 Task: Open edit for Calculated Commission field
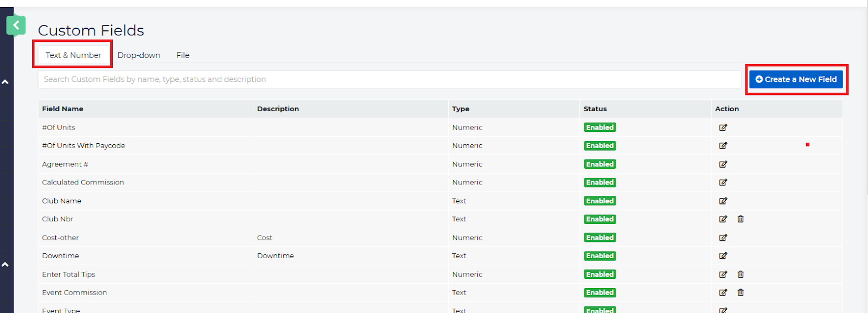tap(723, 182)
